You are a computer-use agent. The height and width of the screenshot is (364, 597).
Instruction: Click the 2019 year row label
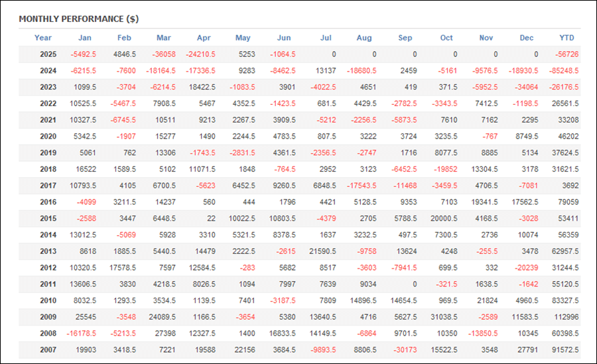tap(48, 152)
